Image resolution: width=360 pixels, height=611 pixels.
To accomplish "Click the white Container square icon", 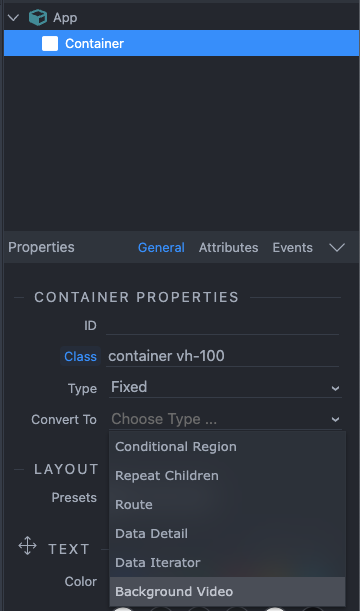I will 50,44.
